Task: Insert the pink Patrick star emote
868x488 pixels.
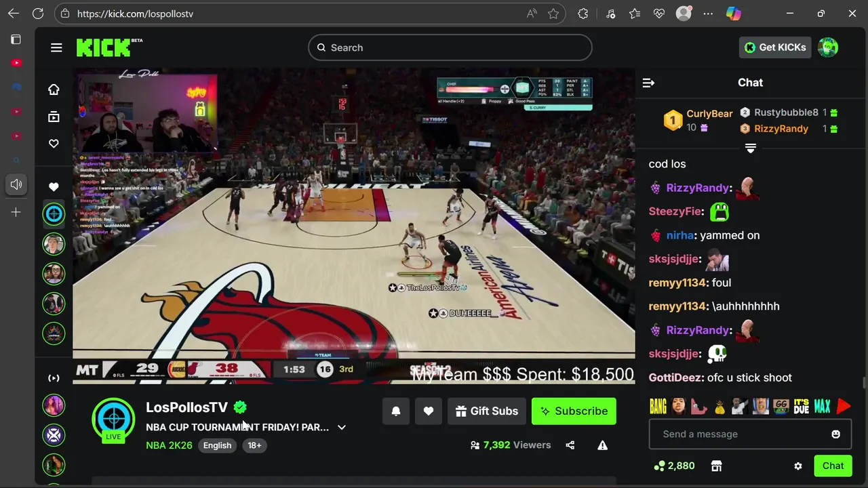Action: (x=699, y=407)
